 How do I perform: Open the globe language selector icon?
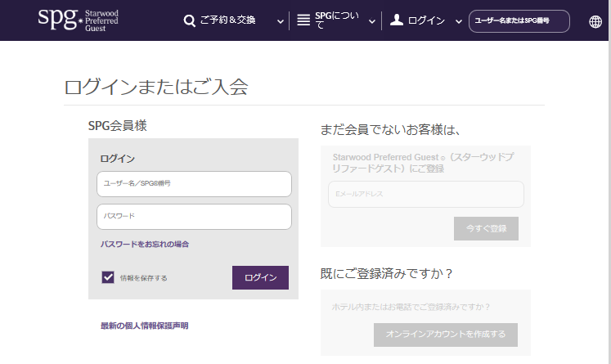point(595,21)
